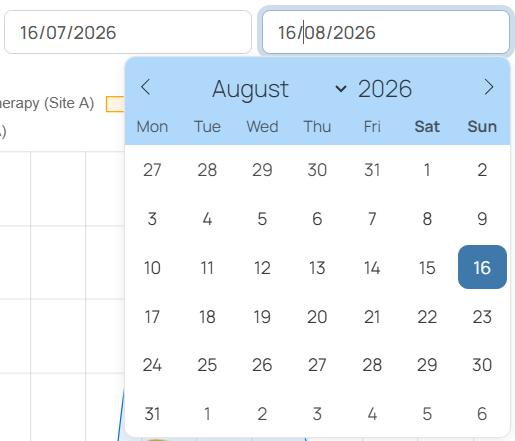
Task: Choose September 6 from next month
Action: (482, 414)
